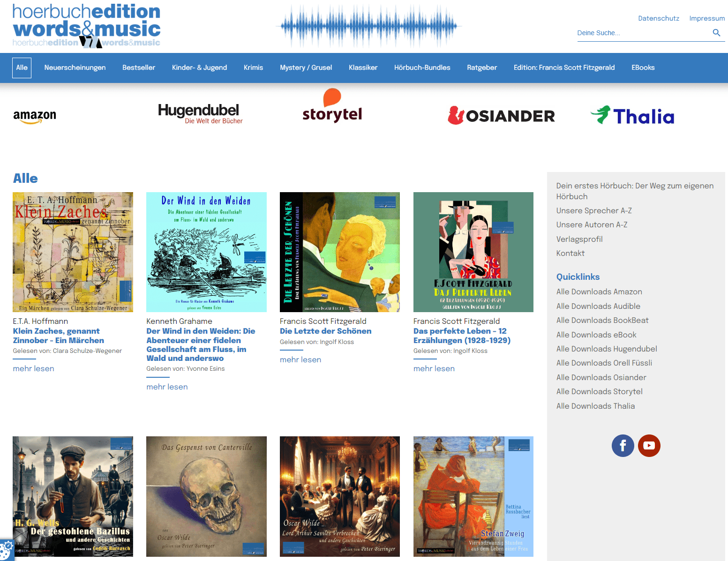Open the Impressum link
The image size is (728, 561).
point(707,18)
